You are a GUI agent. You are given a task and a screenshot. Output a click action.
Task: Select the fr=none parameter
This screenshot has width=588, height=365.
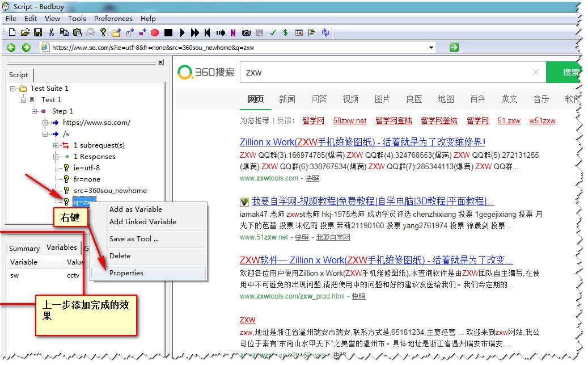click(87, 179)
